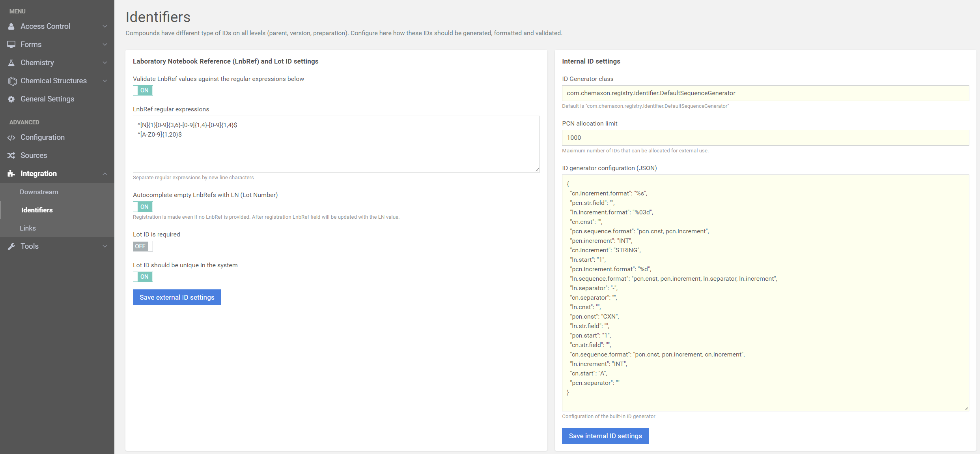Expand the Access Control dropdown
The height and width of the screenshot is (454, 980).
click(x=57, y=26)
